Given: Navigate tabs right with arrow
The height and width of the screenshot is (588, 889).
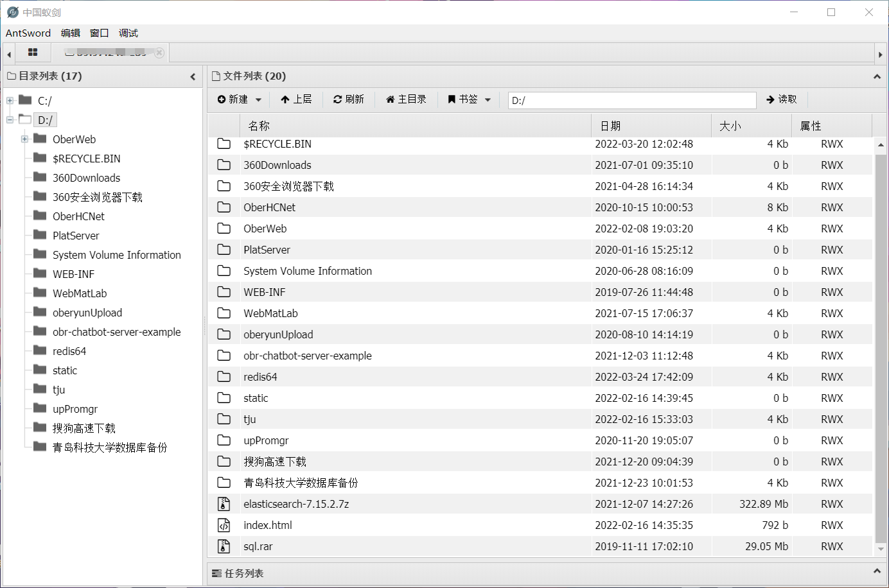Looking at the screenshot, I should coord(880,55).
